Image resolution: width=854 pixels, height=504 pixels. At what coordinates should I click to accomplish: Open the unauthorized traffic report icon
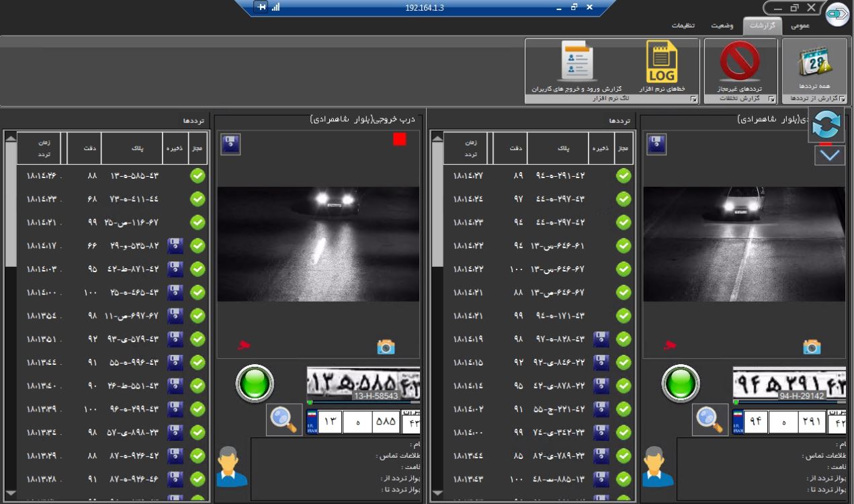click(739, 66)
